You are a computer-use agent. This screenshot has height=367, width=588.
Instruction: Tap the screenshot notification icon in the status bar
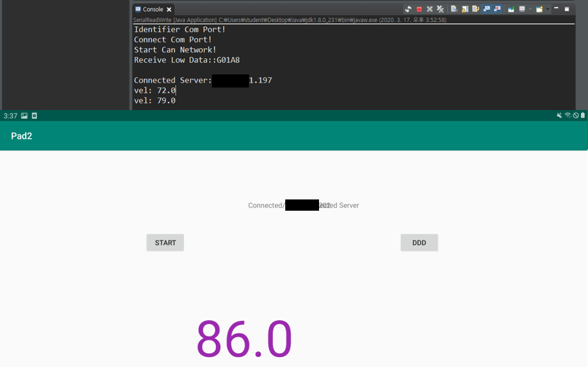(x=24, y=116)
